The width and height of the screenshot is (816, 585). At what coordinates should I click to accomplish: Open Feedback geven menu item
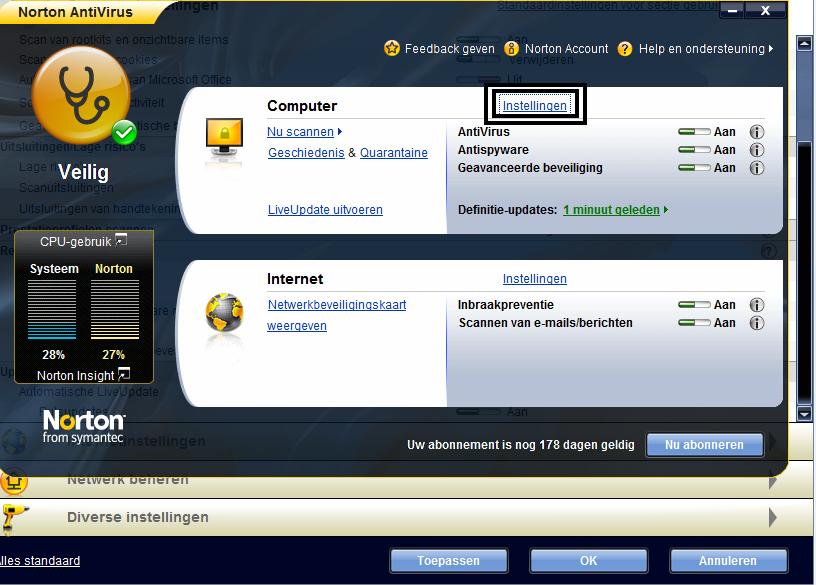click(x=450, y=49)
